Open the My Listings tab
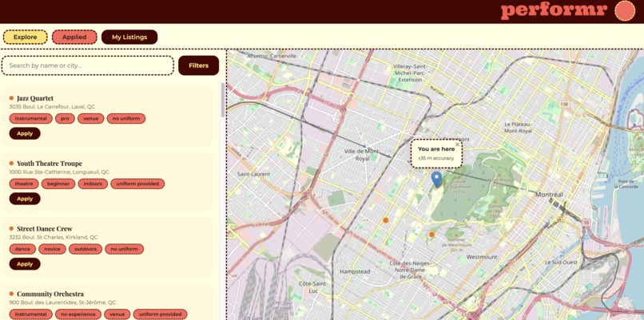The width and height of the screenshot is (644, 320). coord(129,37)
